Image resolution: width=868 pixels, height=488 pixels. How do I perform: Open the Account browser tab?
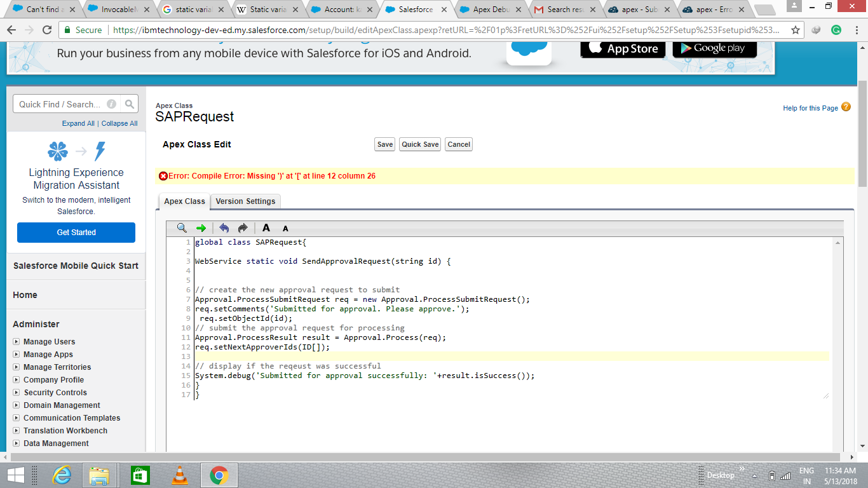click(342, 10)
